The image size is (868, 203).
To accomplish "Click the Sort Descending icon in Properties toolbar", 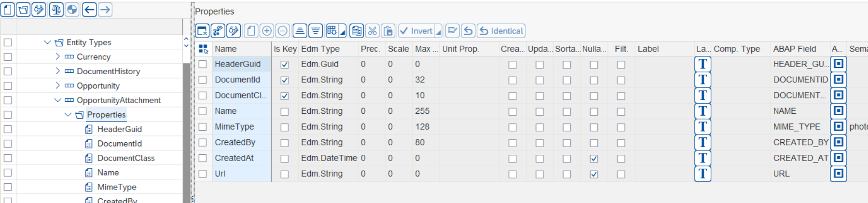I will [x=316, y=31].
